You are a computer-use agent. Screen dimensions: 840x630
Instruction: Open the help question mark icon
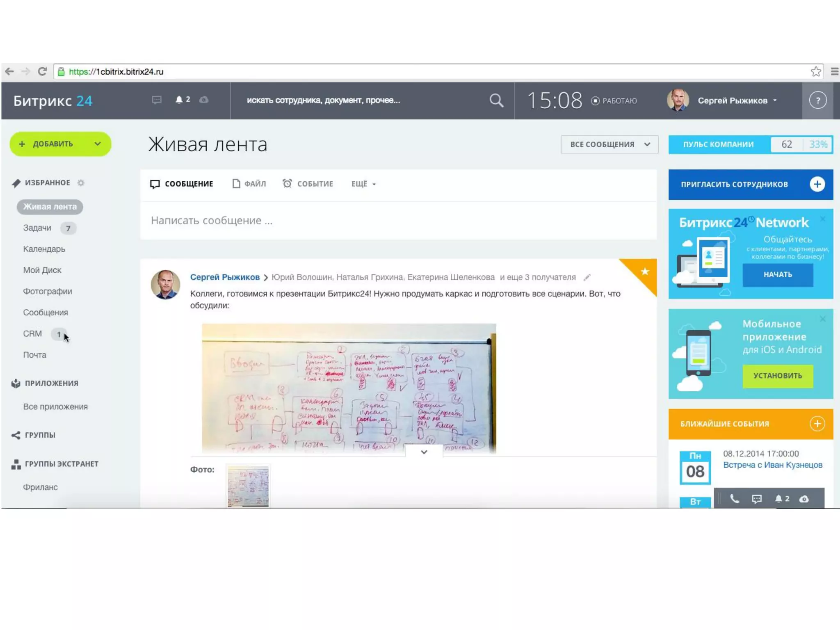(817, 100)
